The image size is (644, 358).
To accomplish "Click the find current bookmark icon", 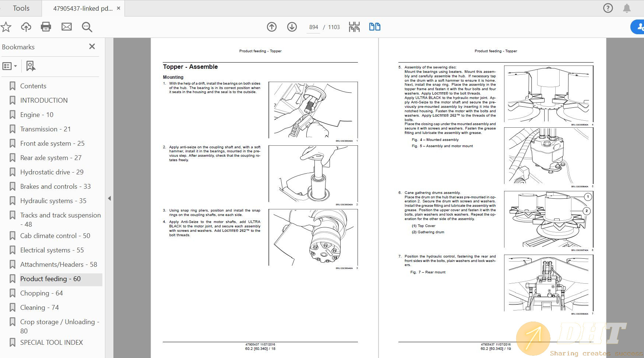I will 31,66.
